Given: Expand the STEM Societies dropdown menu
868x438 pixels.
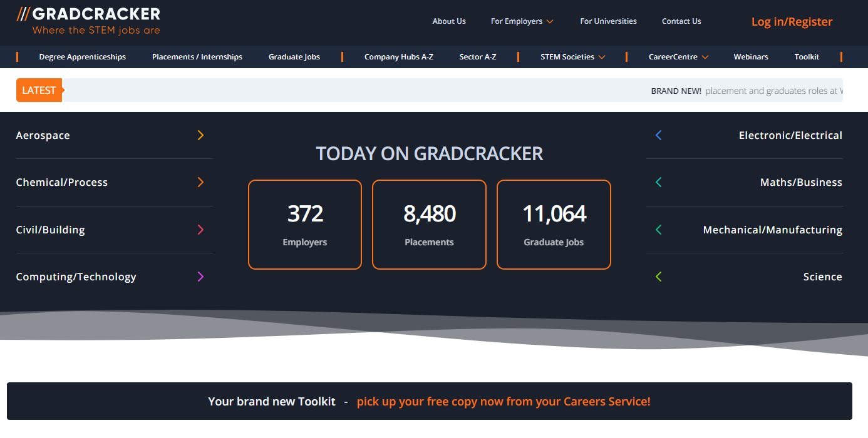Looking at the screenshot, I should click(x=572, y=57).
